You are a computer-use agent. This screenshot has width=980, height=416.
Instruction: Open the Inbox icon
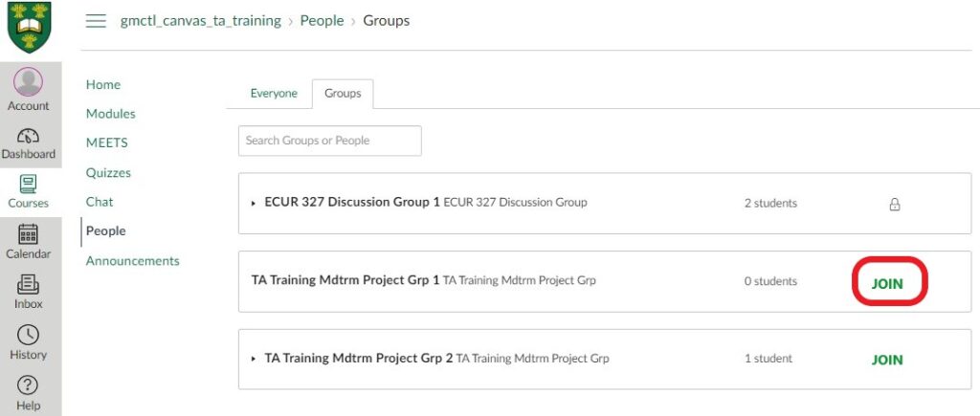coord(29,284)
